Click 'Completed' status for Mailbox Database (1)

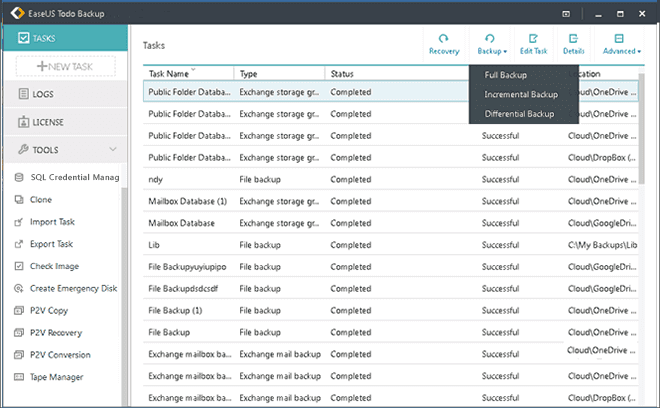coord(351,201)
